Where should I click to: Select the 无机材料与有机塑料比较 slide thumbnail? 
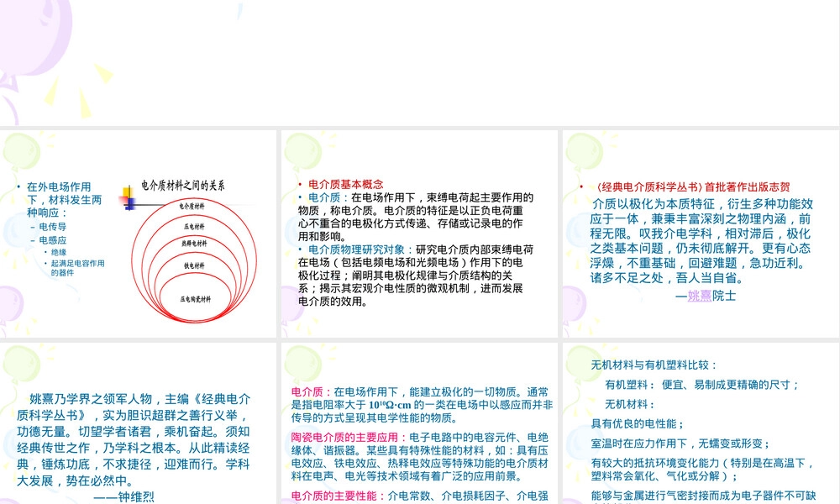[701, 423]
